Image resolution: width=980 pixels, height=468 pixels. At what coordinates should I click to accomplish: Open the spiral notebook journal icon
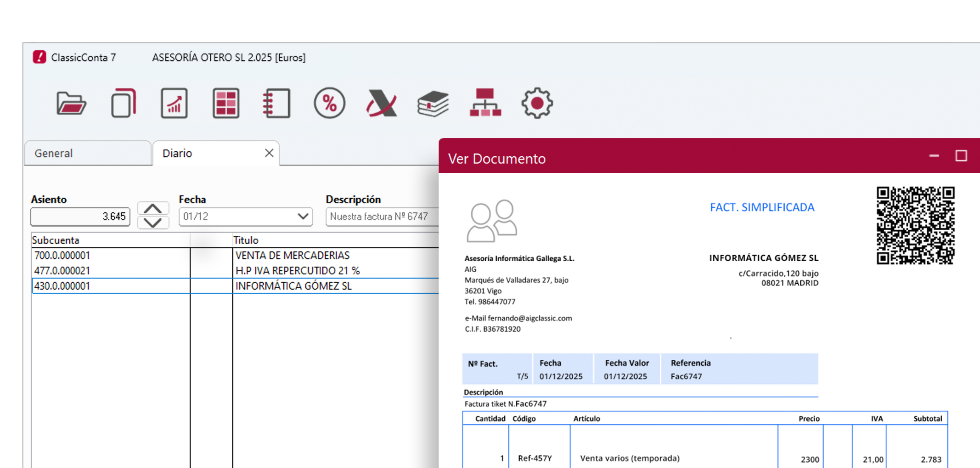[x=277, y=103]
